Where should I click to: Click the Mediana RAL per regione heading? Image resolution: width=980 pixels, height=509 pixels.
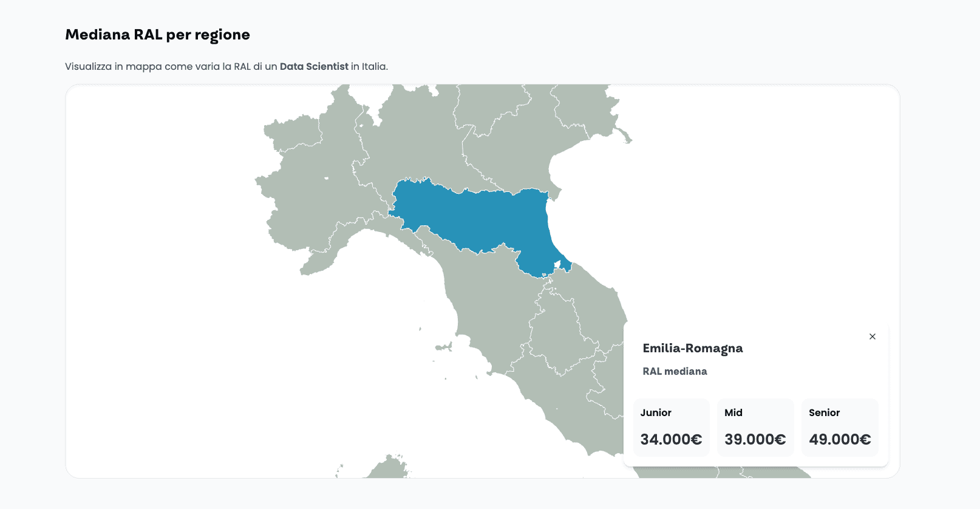157,35
